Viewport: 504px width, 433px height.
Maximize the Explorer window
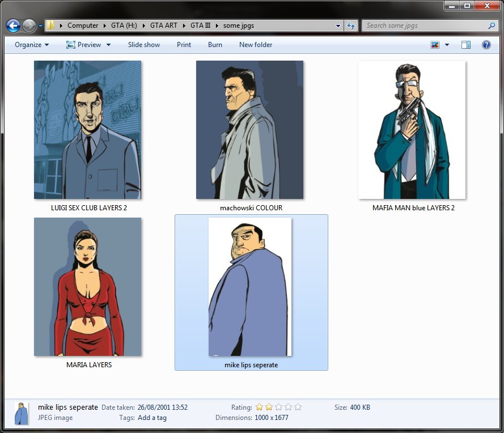point(467,6)
